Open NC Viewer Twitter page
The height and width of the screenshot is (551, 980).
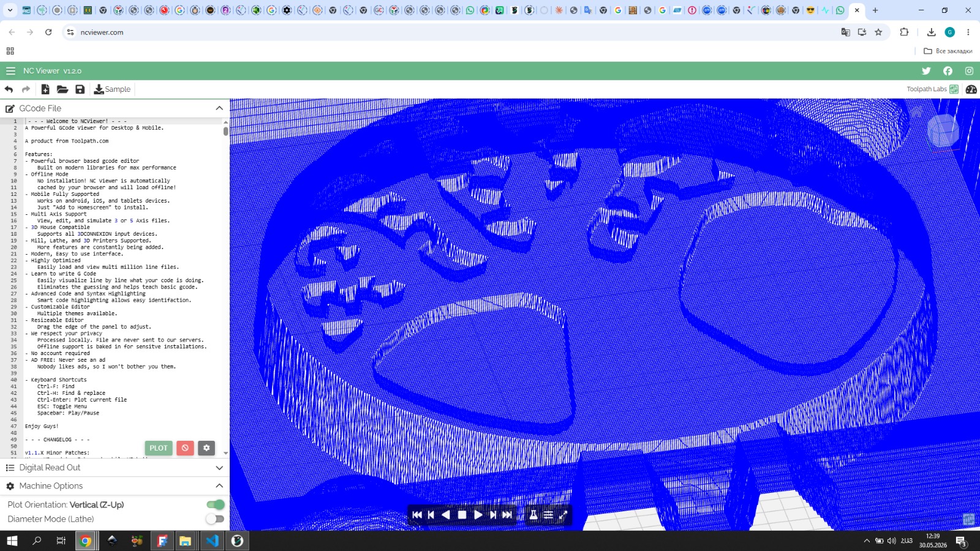click(926, 71)
